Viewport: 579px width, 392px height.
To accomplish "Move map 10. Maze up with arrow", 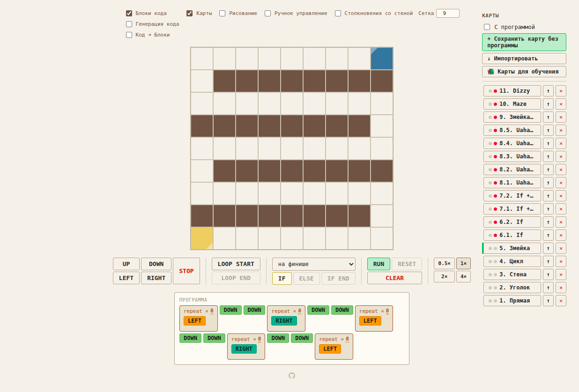I will pos(548,104).
